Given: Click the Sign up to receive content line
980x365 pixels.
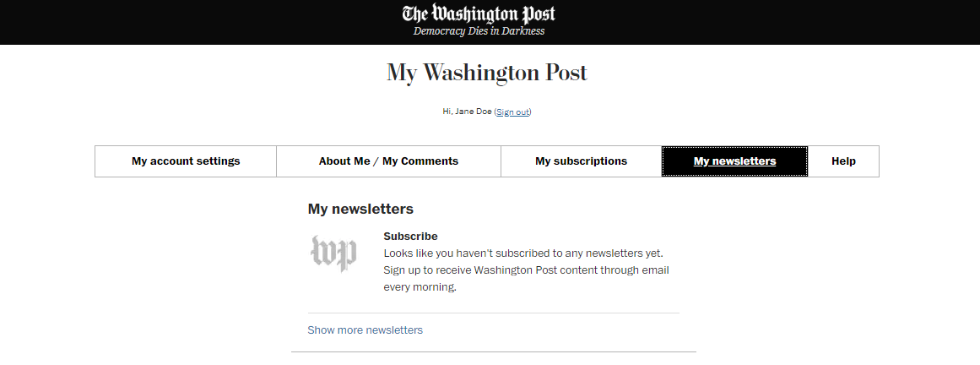Looking at the screenshot, I should 526,270.
